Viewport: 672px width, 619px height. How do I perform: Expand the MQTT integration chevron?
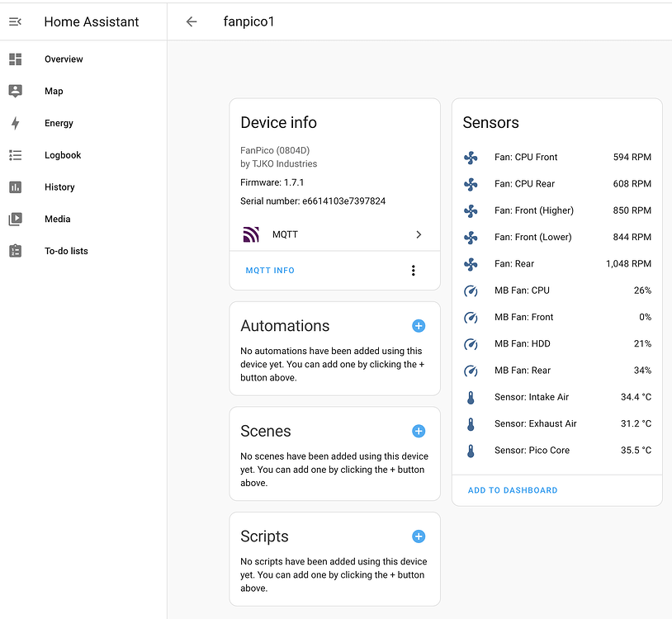[x=419, y=234]
